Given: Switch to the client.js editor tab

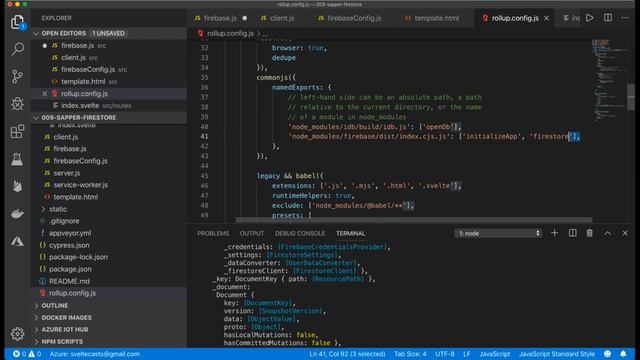Looking at the screenshot, I should (x=282, y=18).
